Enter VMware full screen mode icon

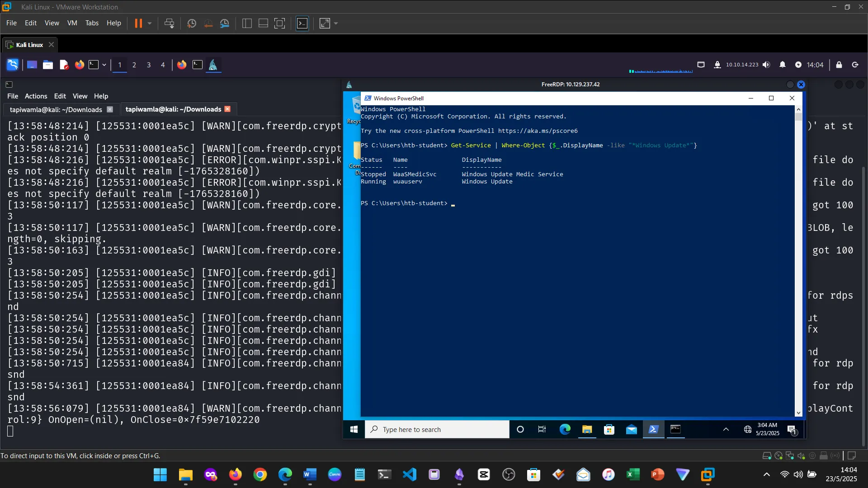pos(280,23)
